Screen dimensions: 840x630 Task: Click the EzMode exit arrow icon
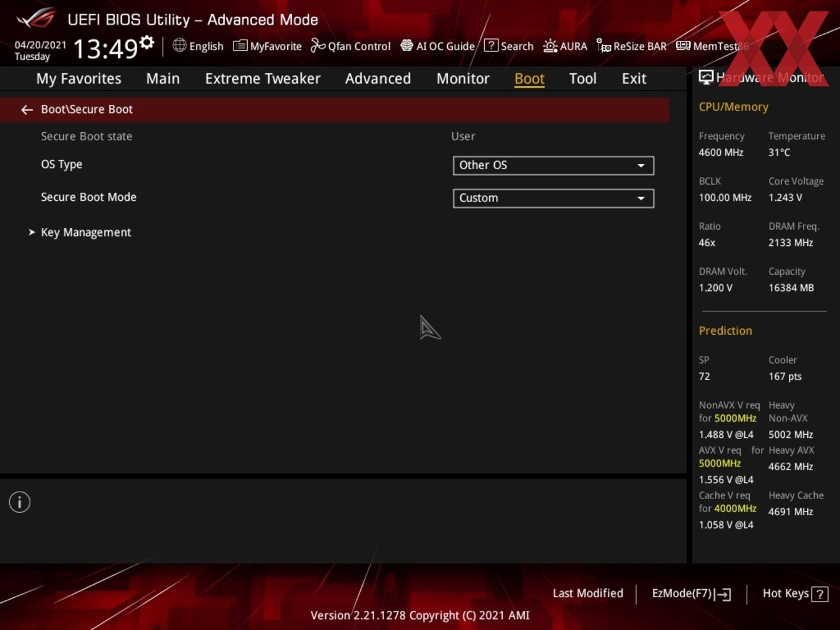click(x=723, y=594)
